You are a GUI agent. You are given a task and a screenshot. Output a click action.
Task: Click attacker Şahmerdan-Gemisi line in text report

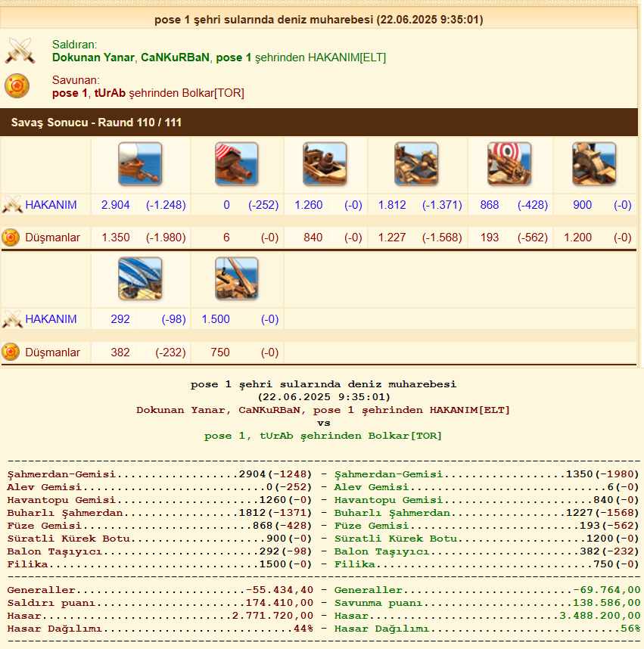tap(159, 474)
